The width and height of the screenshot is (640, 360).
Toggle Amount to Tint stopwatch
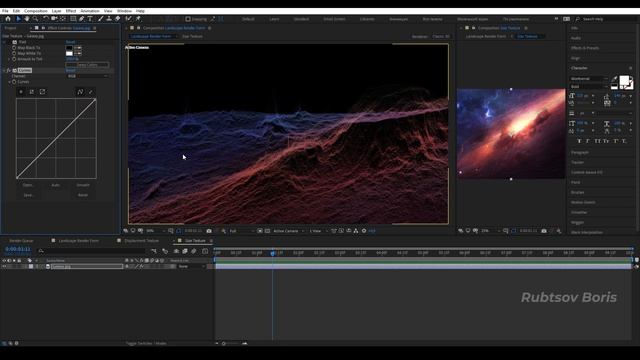pyautogui.click(x=14, y=59)
